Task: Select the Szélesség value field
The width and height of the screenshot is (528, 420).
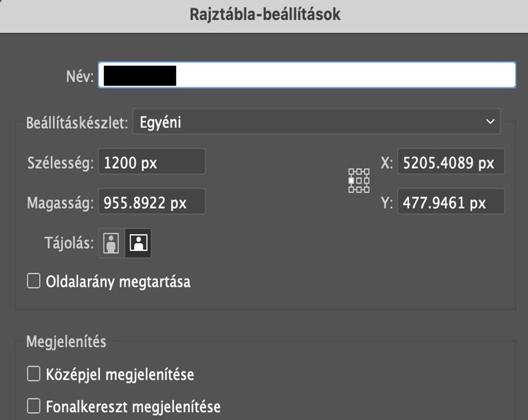Action: (152, 162)
